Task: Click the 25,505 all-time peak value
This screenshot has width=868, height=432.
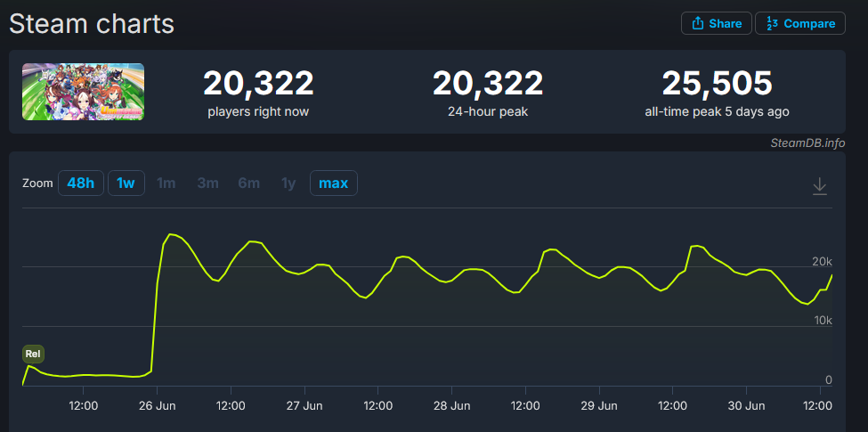Action: tap(717, 84)
